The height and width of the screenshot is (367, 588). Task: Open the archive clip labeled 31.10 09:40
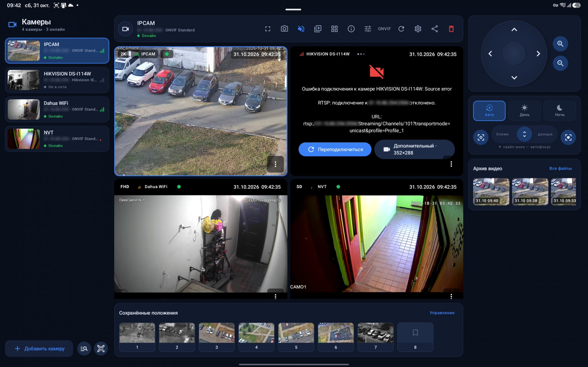tap(491, 192)
